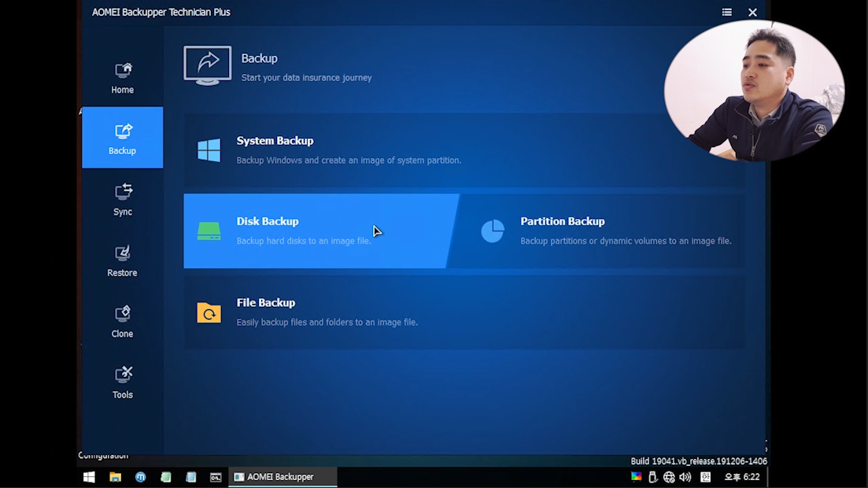
Task: Click the USB device tray icon
Action: (x=652, y=477)
